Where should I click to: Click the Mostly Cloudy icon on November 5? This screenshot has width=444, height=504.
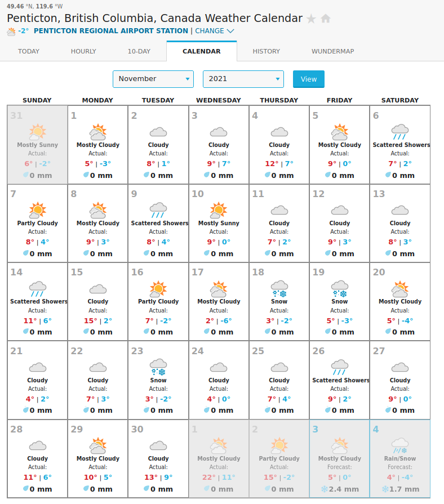pos(340,132)
